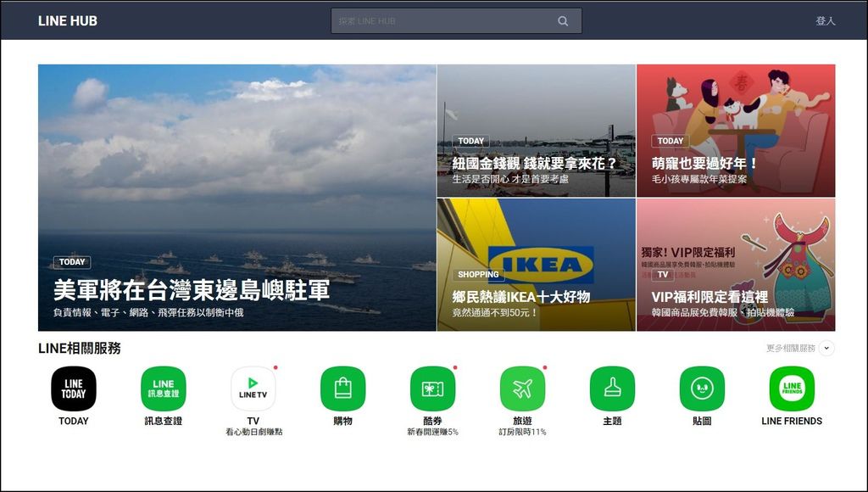868x492 pixels.
Task: Click the TV tag on the VIP card
Action: [x=663, y=274]
